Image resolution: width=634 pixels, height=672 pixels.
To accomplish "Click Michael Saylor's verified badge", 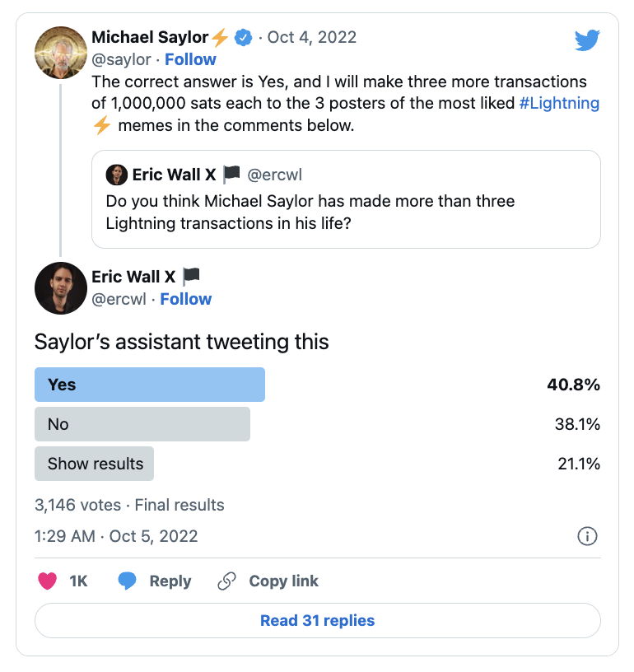I will (243, 37).
